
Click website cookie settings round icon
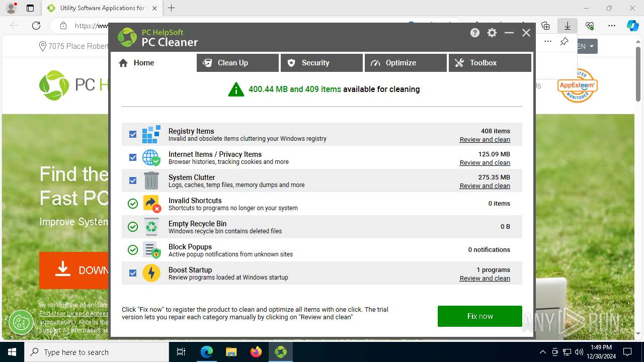point(21,322)
